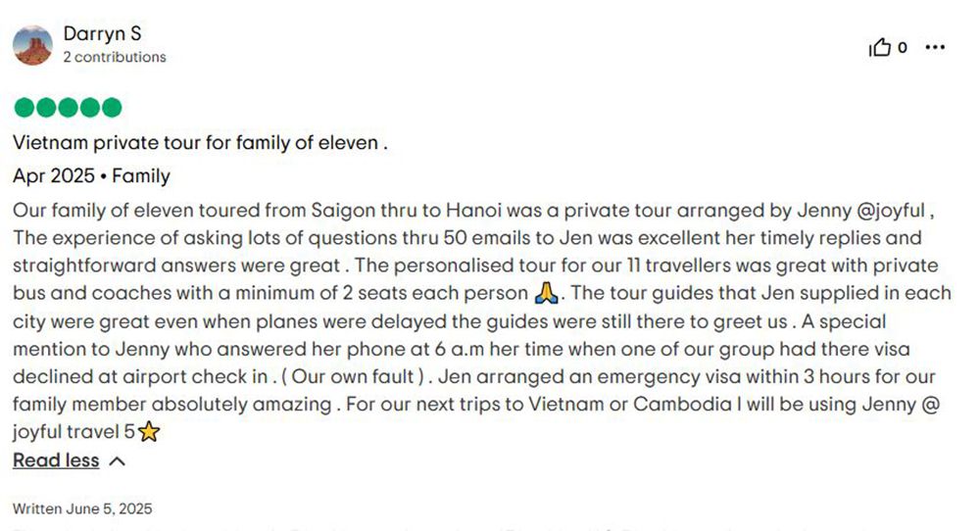The width and height of the screenshot is (980, 531).
Task: Click the middle green rating bubble
Action: pos(68,108)
